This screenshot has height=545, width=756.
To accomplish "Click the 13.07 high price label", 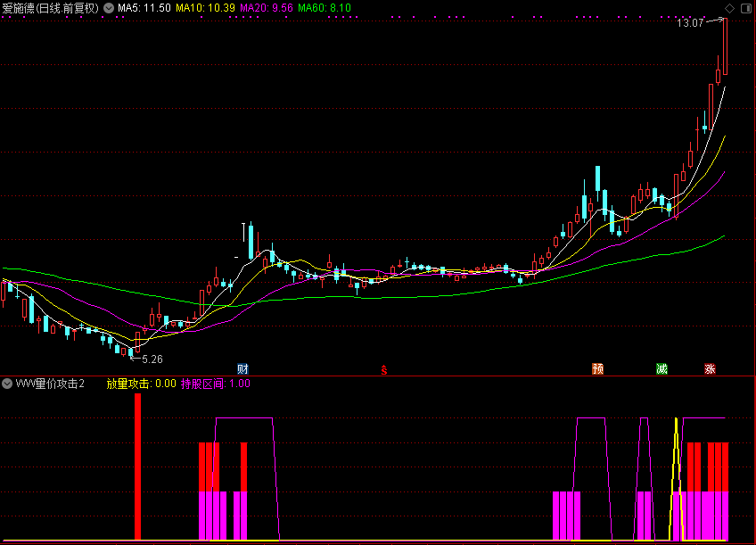I will pos(690,23).
